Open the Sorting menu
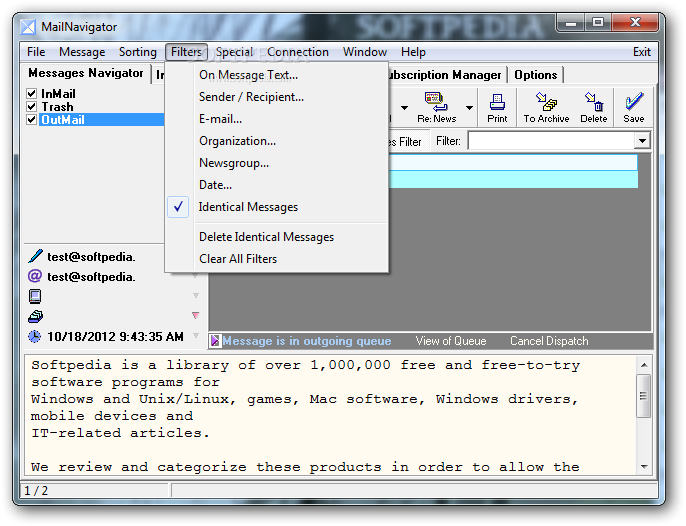This screenshot has width=686, height=526. click(x=138, y=52)
